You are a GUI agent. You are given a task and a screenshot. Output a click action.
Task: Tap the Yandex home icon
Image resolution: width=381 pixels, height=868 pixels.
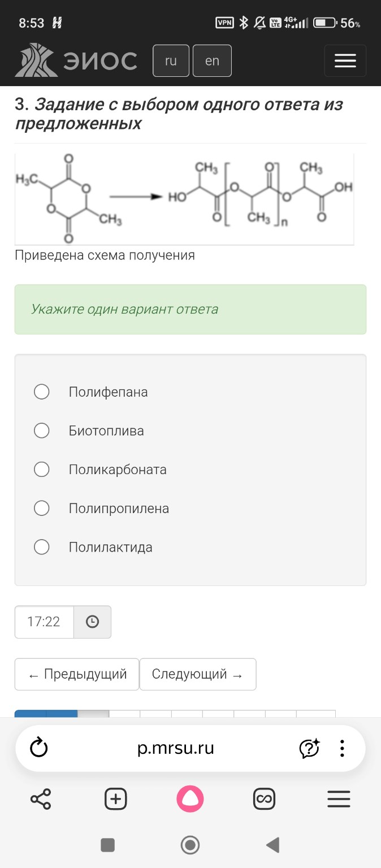pyautogui.click(x=190, y=798)
